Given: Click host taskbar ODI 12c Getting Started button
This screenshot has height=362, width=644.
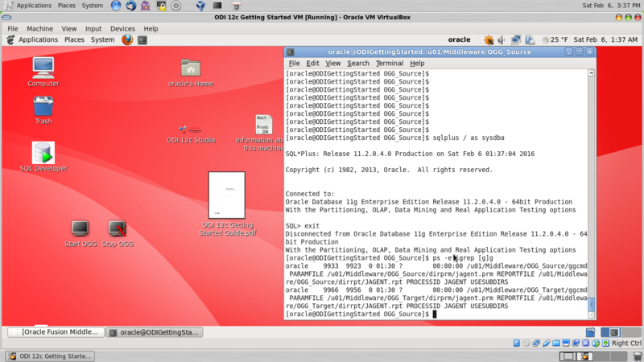Looking at the screenshot, I should click(x=50, y=356).
